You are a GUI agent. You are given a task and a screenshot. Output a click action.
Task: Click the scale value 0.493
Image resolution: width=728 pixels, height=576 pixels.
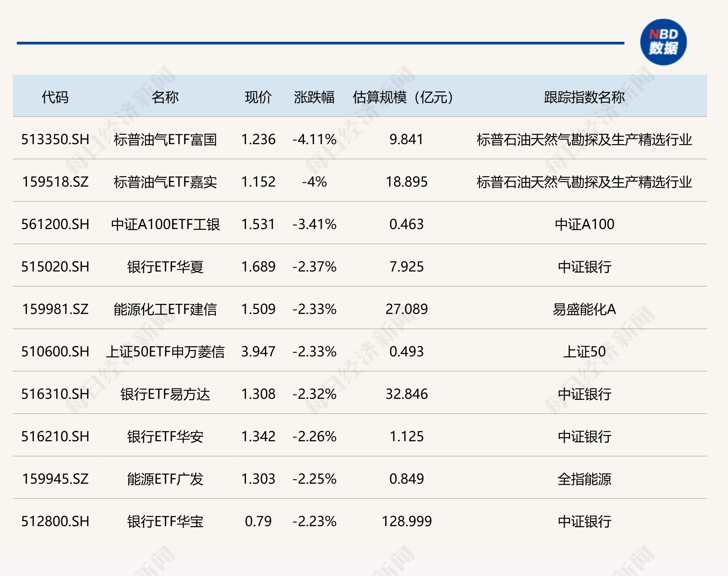point(406,352)
